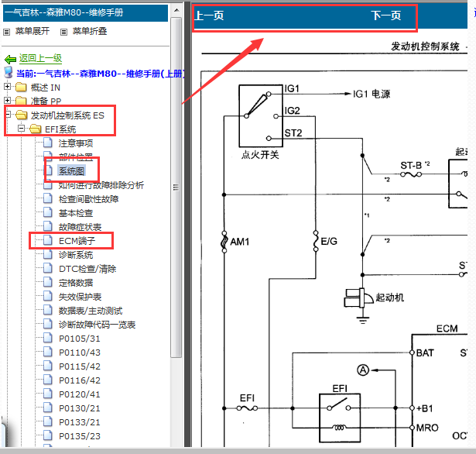Click the P0110/43 document icon

pos(48,352)
